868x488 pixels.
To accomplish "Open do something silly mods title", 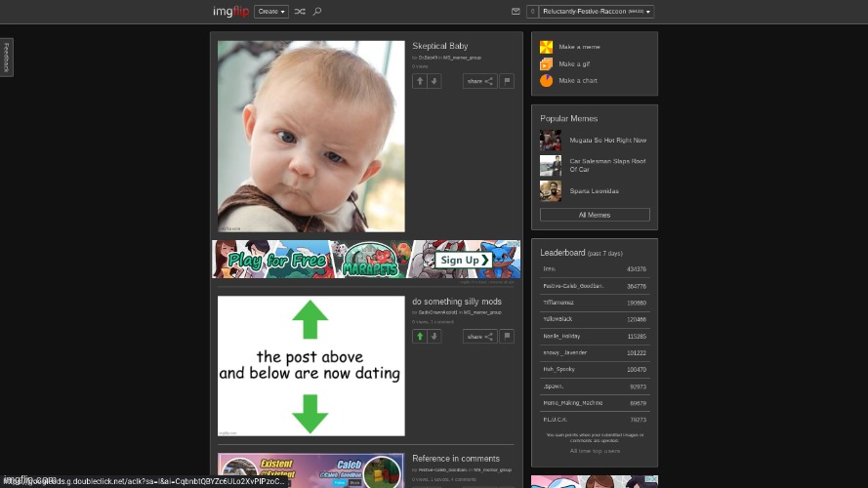I will click(x=457, y=302).
